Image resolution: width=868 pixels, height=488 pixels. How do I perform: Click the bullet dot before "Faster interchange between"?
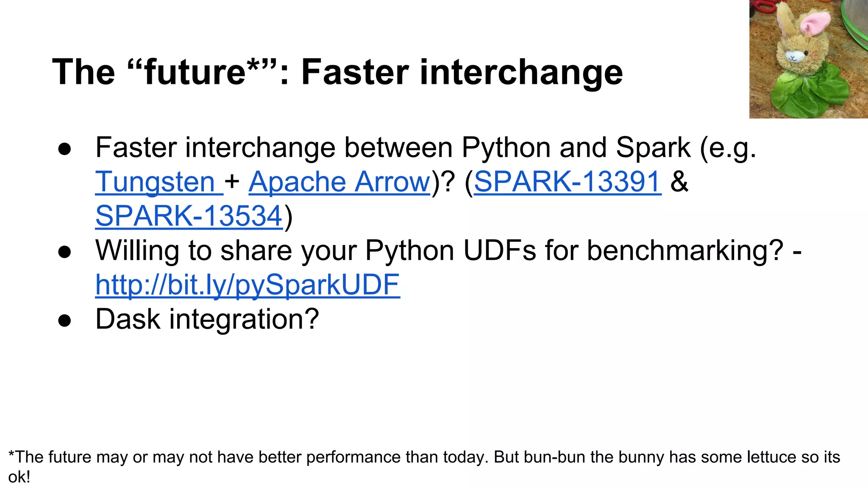tap(64, 150)
